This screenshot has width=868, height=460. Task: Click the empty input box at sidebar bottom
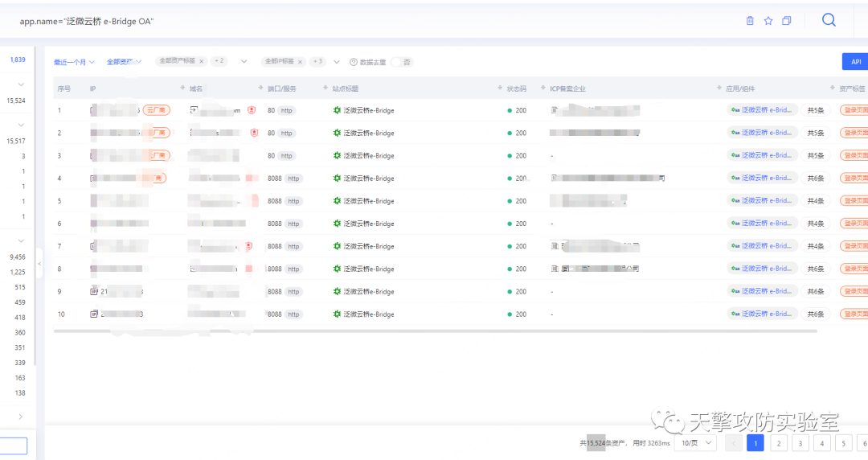point(14,446)
